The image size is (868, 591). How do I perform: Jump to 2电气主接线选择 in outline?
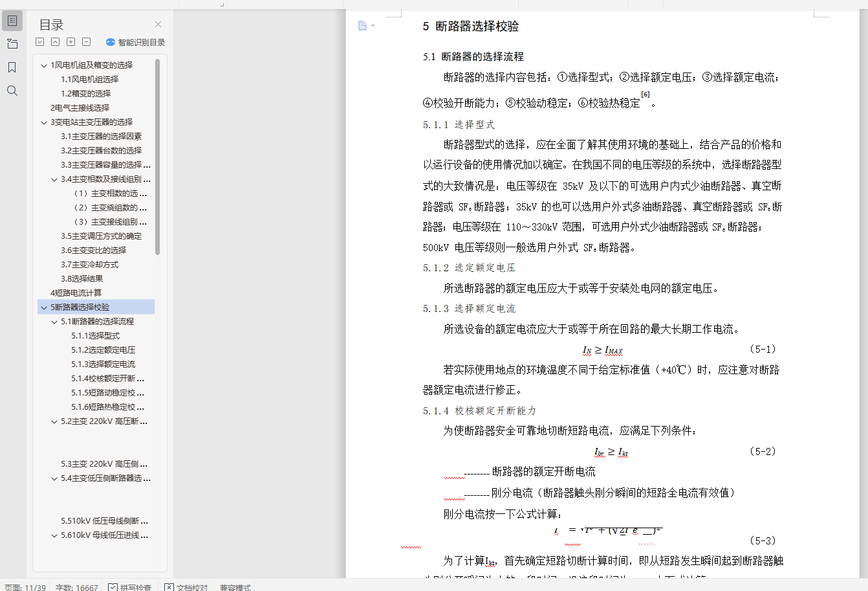[x=80, y=107]
